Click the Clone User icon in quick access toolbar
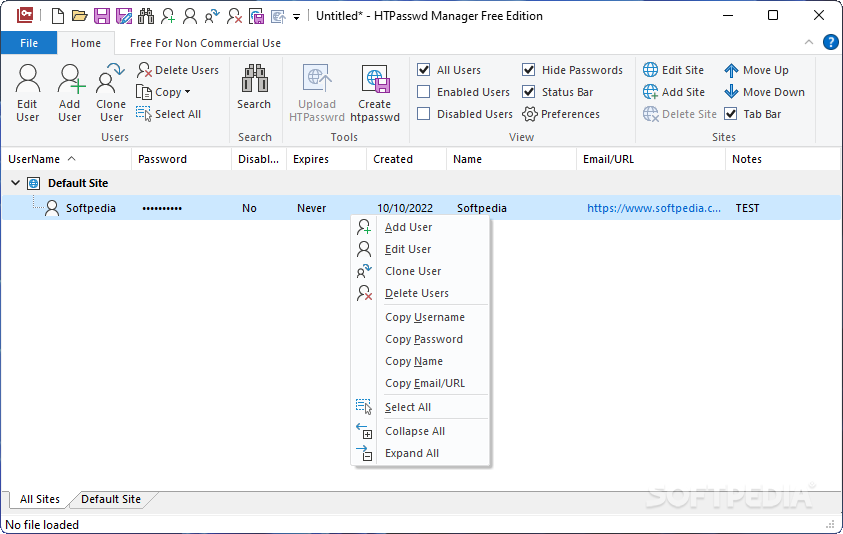The width and height of the screenshot is (843, 534). tap(212, 16)
